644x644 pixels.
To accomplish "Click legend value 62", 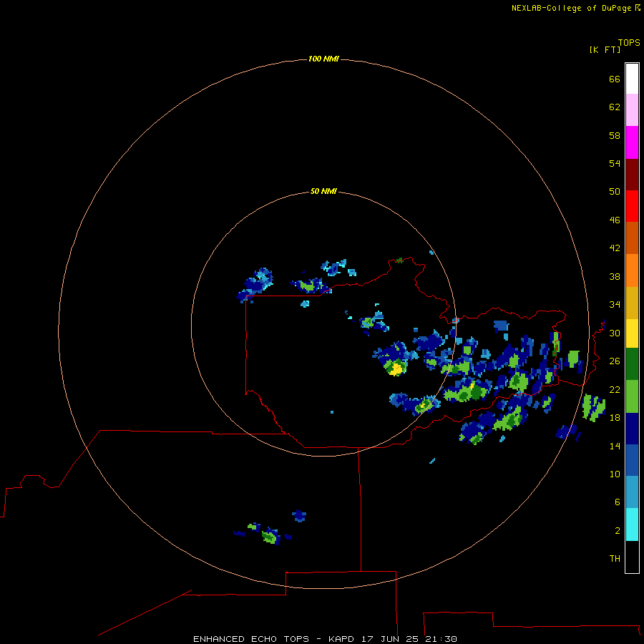I will coord(615,107).
